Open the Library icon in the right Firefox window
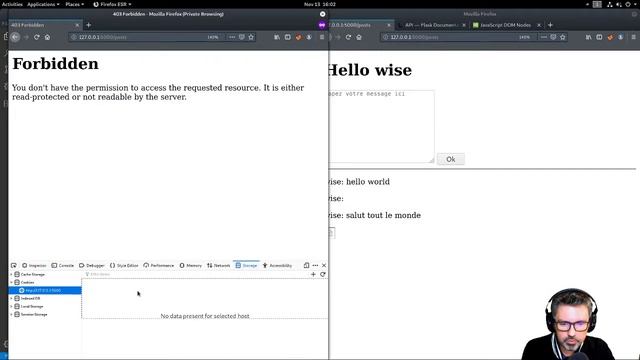This screenshot has width=640, height=360. pos(589,37)
